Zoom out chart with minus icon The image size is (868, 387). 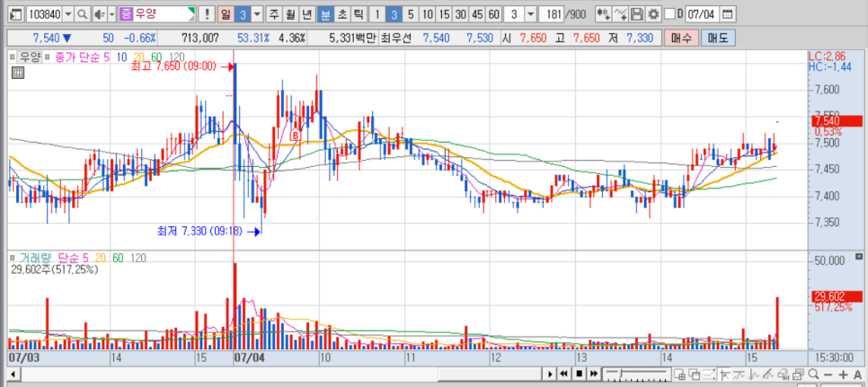pyautogui.click(x=828, y=374)
